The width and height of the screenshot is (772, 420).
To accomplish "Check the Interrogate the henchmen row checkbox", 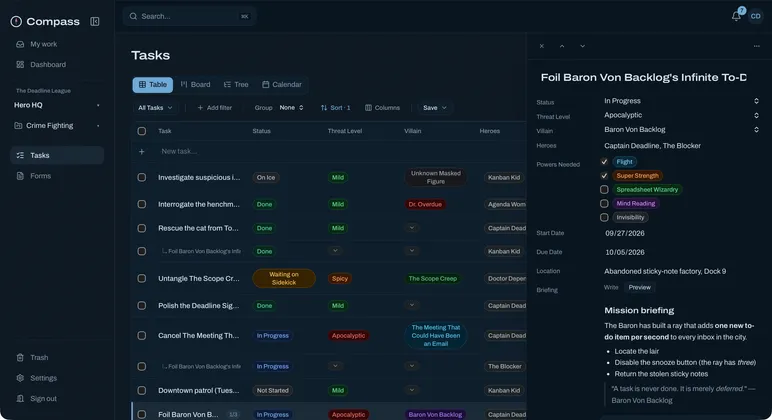I will click(142, 204).
